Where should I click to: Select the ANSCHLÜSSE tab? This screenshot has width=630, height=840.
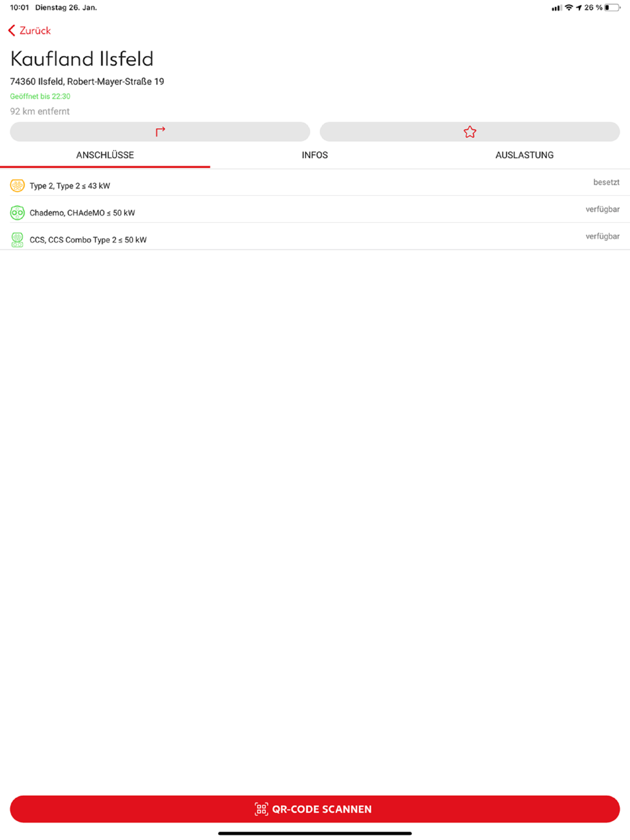105,155
